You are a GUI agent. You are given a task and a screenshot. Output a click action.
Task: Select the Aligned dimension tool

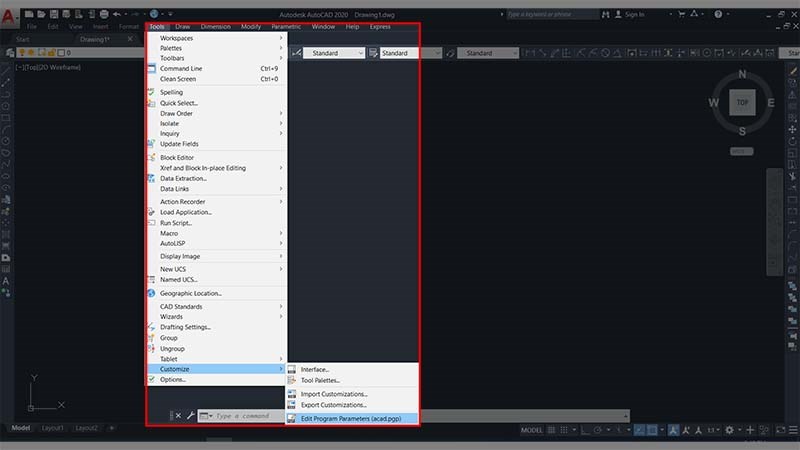(x=542, y=53)
